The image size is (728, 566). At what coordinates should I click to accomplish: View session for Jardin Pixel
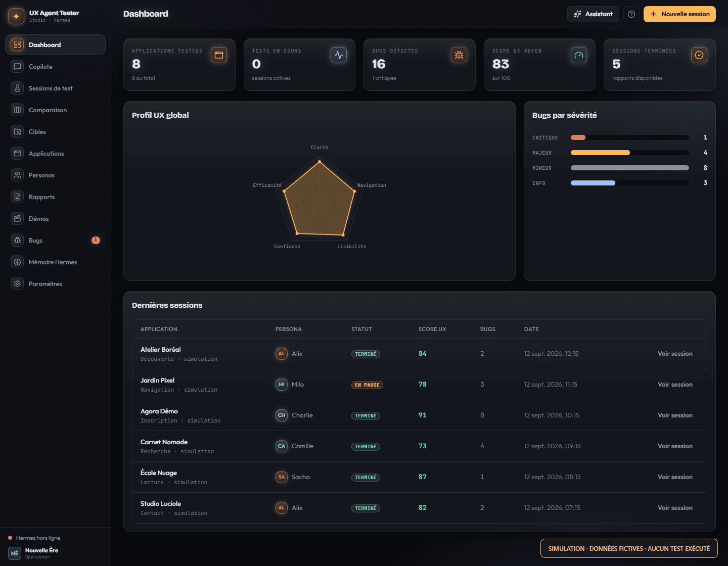[675, 385]
